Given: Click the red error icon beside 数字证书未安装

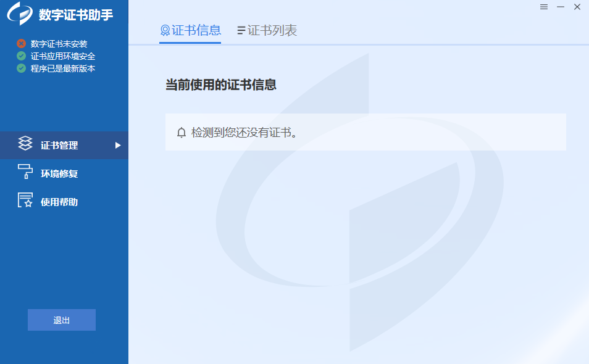Looking at the screenshot, I should click(x=22, y=44).
